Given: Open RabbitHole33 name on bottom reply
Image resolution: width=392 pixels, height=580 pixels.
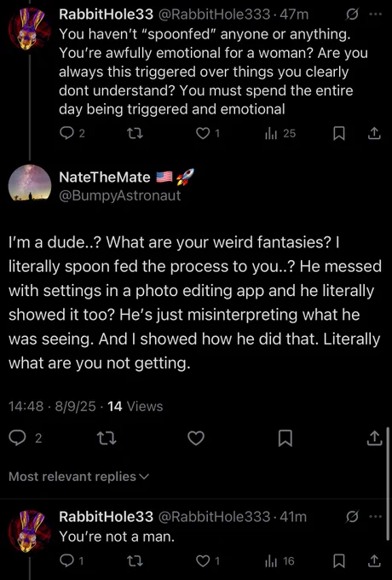Looking at the screenshot, I should pyautogui.click(x=106, y=516).
